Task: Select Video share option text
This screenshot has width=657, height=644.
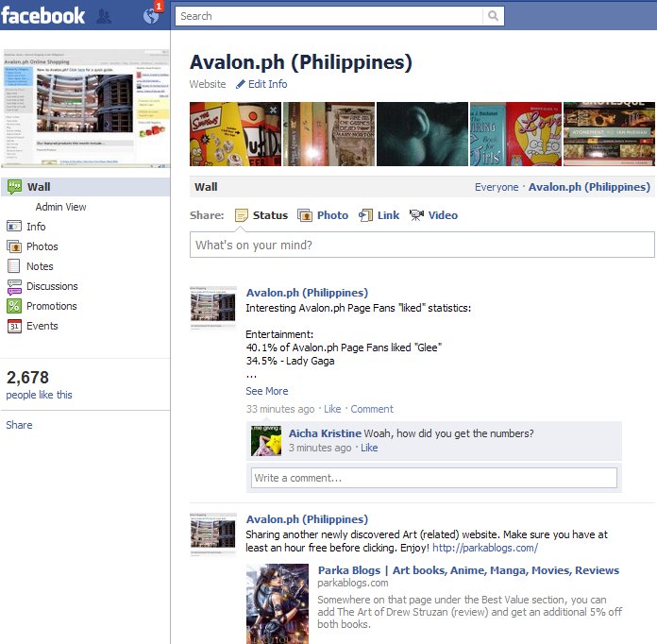Action: [443, 215]
